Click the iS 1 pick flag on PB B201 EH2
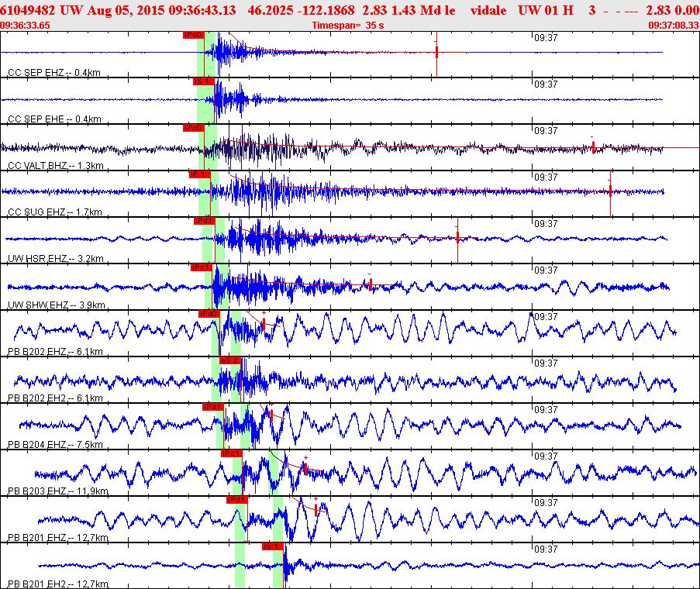This screenshot has width=700, height=589. (272, 546)
